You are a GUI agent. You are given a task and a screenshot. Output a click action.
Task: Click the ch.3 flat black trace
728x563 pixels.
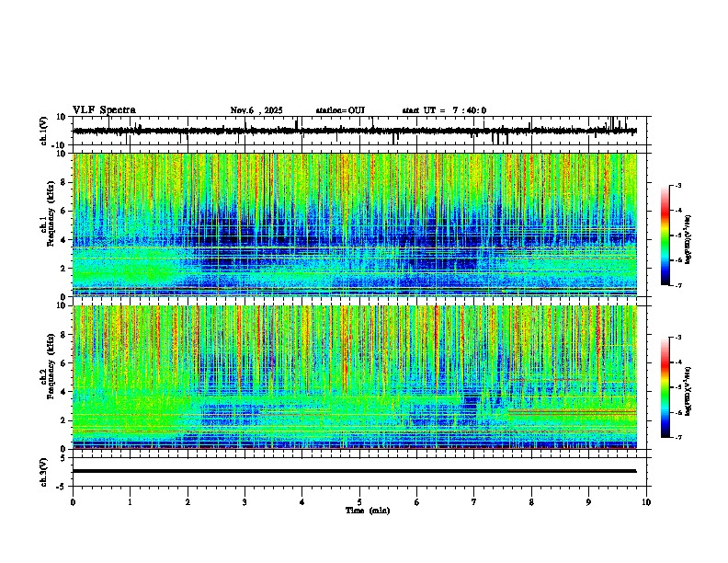click(x=355, y=471)
